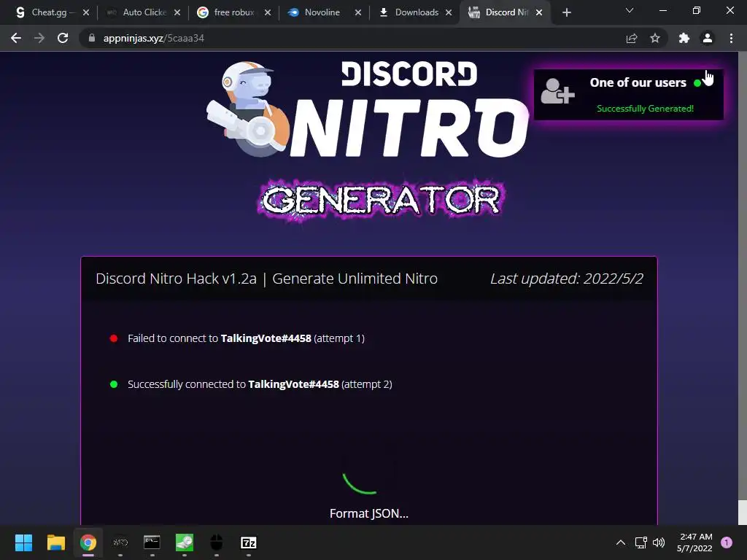Click the red failed status dot
The image size is (747, 560).
pyautogui.click(x=113, y=338)
